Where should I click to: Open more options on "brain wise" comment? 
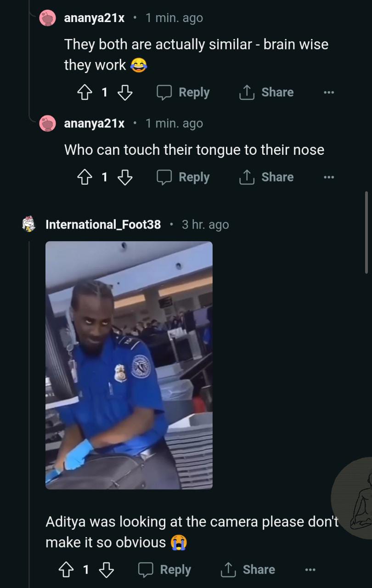click(329, 92)
